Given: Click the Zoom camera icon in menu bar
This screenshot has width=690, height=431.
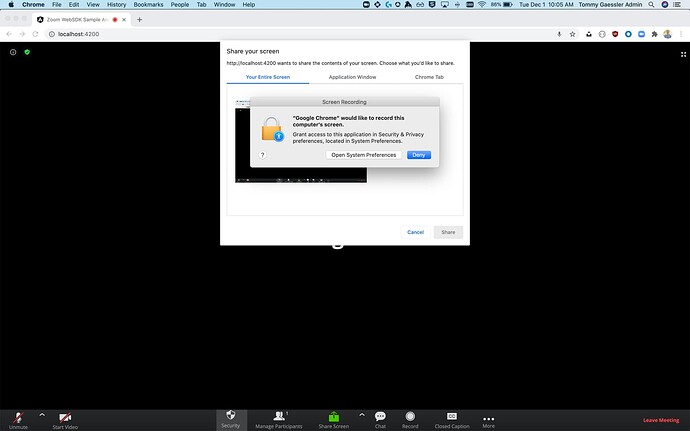Looking at the screenshot, I should pos(366,4).
